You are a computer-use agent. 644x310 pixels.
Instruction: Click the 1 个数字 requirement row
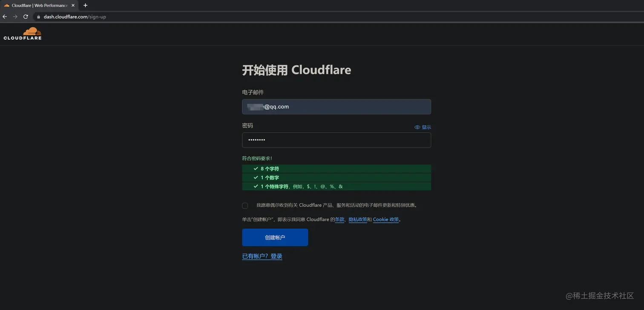pos(336,177)
